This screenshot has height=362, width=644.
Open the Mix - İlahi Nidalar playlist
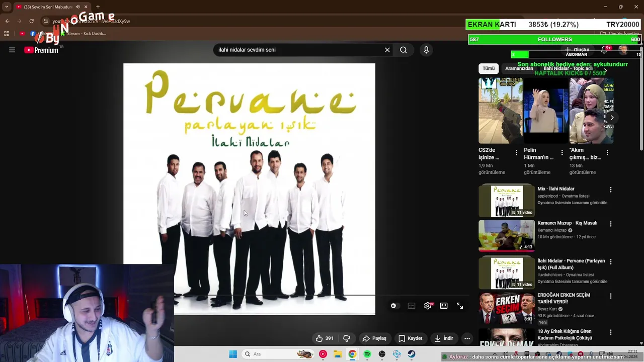click(x=507, y=200)
